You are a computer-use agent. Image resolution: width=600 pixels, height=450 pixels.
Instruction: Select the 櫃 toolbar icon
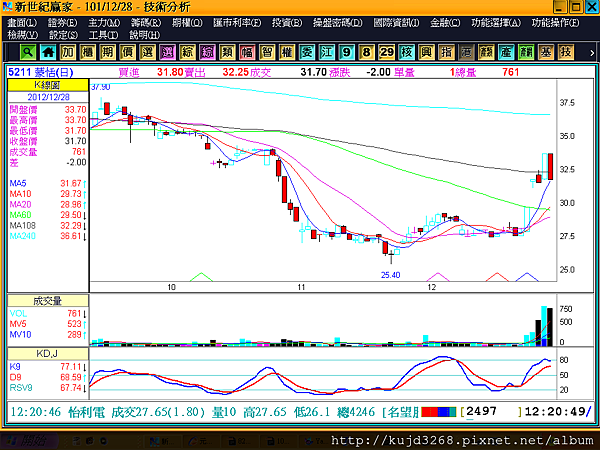coord(88,52)
